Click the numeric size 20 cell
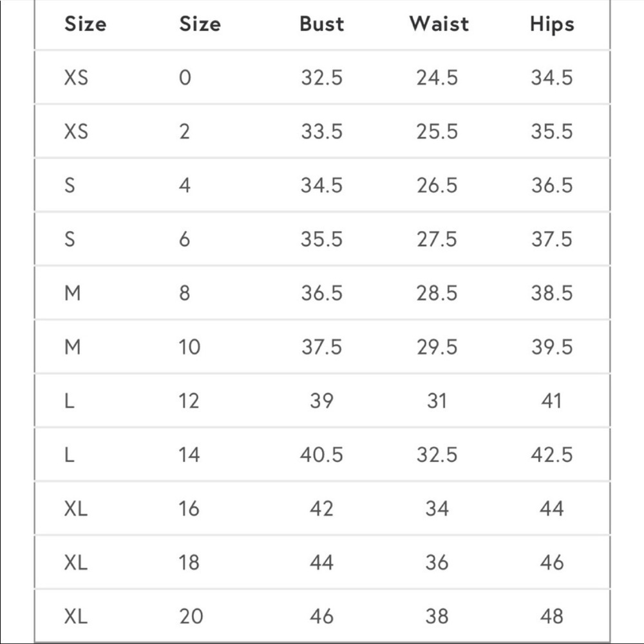This screenshot has height=644, width=644. click(191, 616)
